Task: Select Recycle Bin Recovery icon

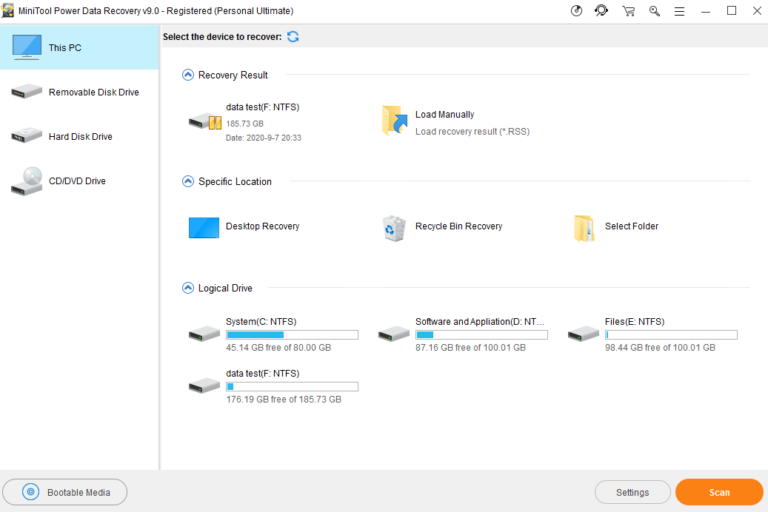Action: click(x=393, y=227)
